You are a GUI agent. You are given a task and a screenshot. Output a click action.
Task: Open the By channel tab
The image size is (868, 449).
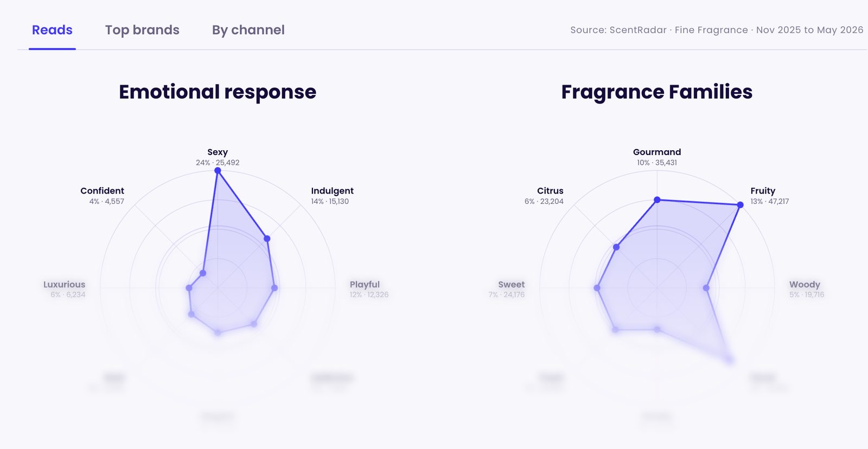248,30
